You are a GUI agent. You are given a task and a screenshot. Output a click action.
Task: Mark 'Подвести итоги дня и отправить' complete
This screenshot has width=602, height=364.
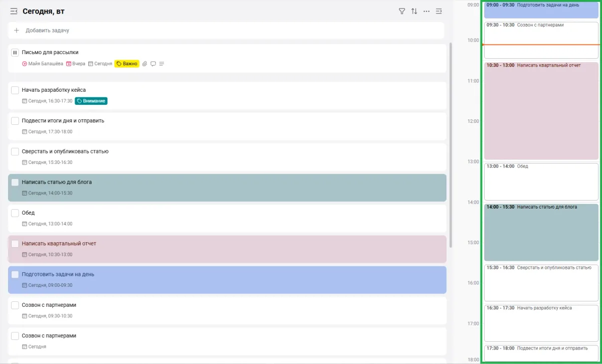coord(15,121)
